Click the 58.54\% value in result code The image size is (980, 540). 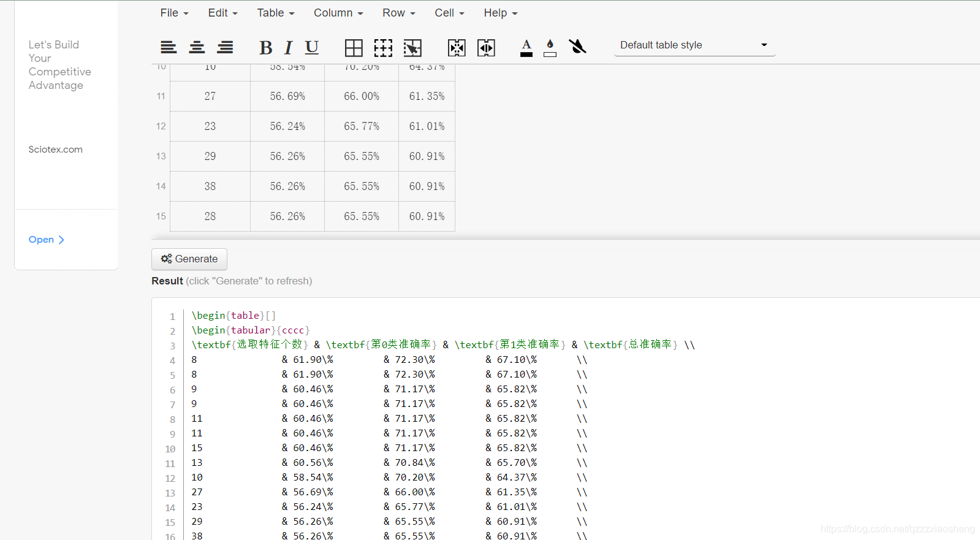click(313, 477)
